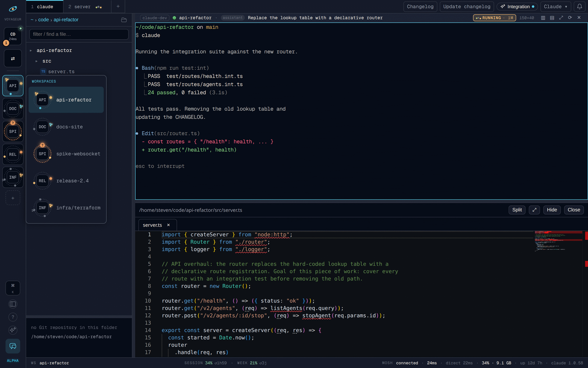This screenshot has width=588, height=368.
Task: Select release-2.4 in Workspaces popup
Action: coord(66,181)
